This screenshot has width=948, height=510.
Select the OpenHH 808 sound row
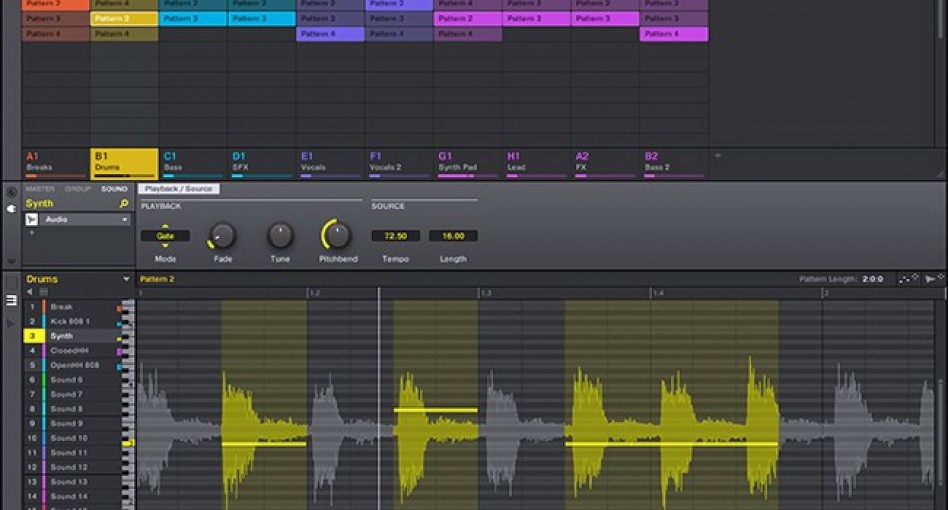[x=73, y=365]
